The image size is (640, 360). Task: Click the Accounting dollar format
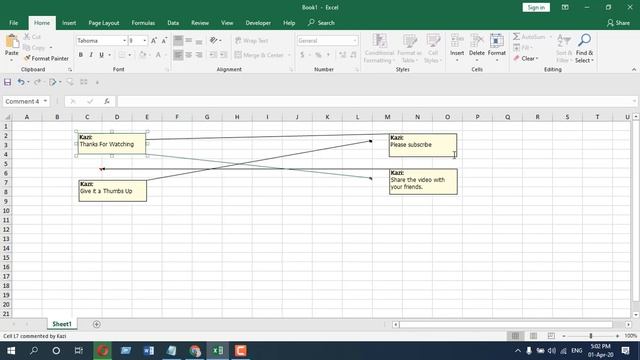[302, 55]
